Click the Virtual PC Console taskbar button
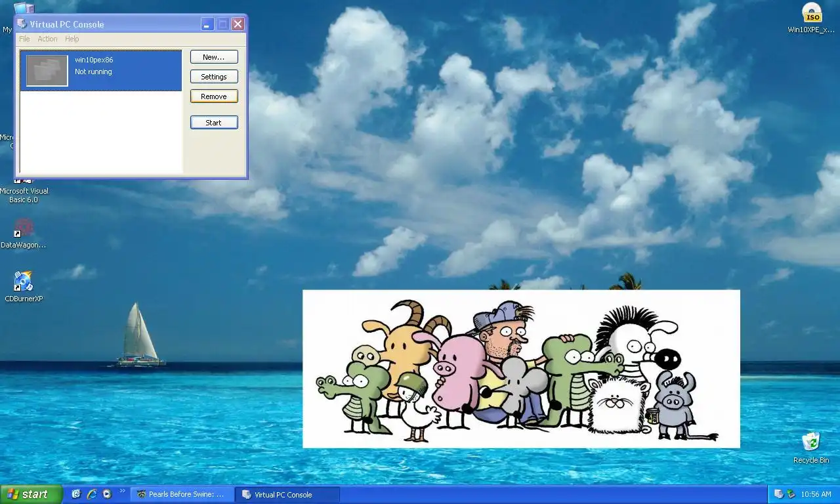Viewport: 840px width, 504px height. click(288, 495)
